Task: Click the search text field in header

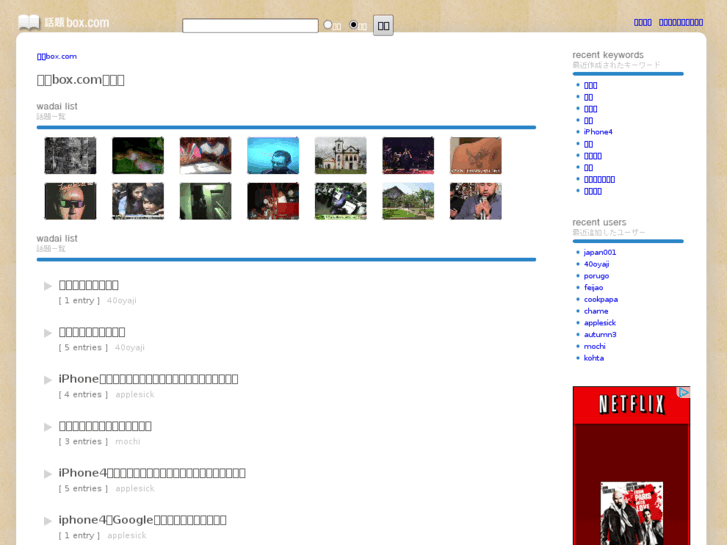Action: click(250, 26)
